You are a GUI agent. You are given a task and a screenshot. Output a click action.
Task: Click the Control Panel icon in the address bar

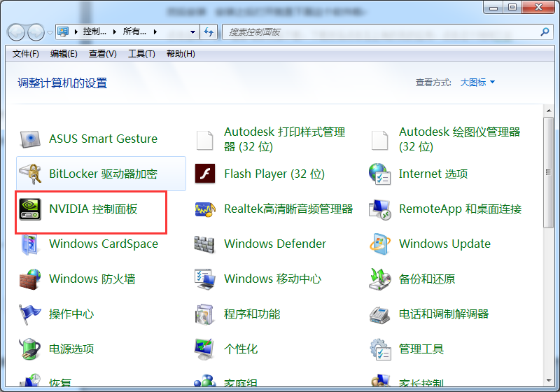[63, 31]
